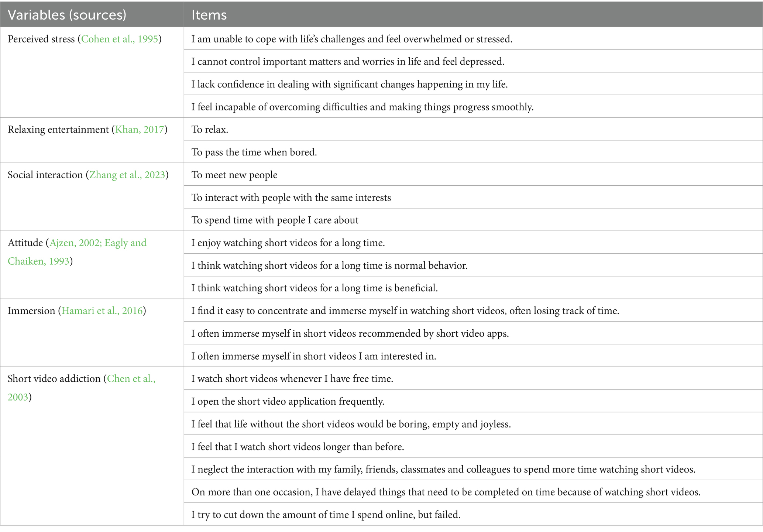The height and width of the screenshot is (532, 763).
Task: Select the Short video addiction variable cell
Action: tap(92, 446)
